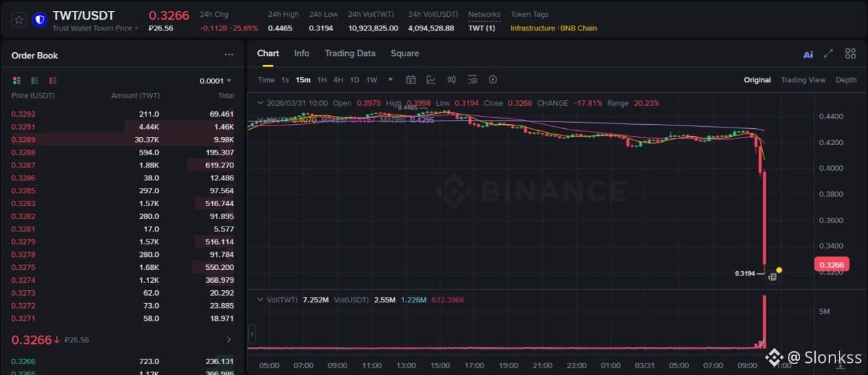Screen dimensions: 868x375
Task: Open the chart display settings icon
Action: (473, 79)
